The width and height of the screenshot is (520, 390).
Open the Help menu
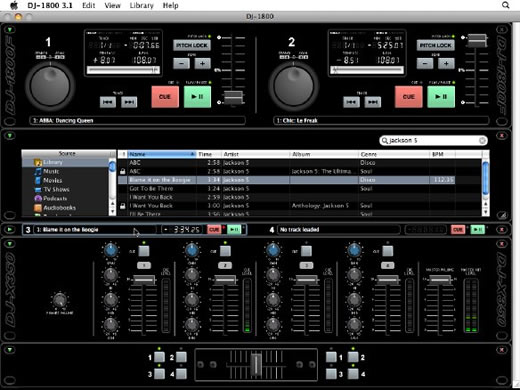(x=170, y=5)
